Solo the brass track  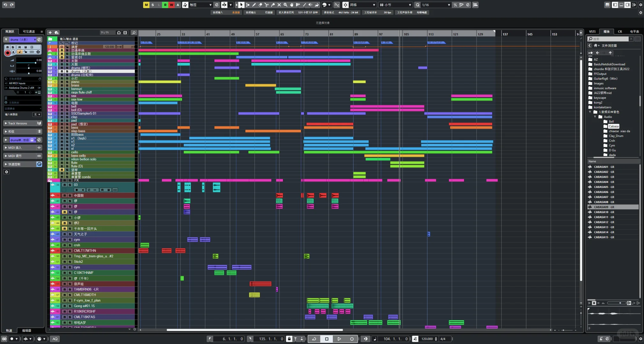point(67,85)
